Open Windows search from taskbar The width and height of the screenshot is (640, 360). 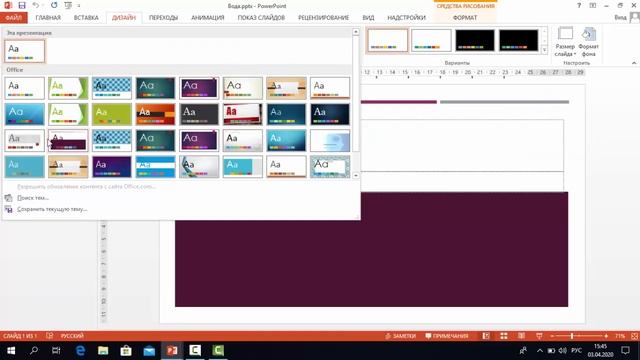34,350
